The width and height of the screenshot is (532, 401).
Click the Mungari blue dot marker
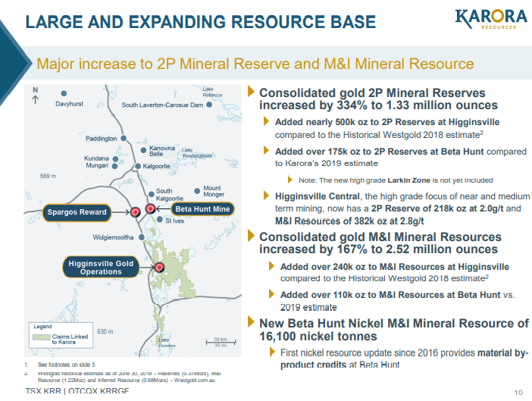(x=114, y=166)
